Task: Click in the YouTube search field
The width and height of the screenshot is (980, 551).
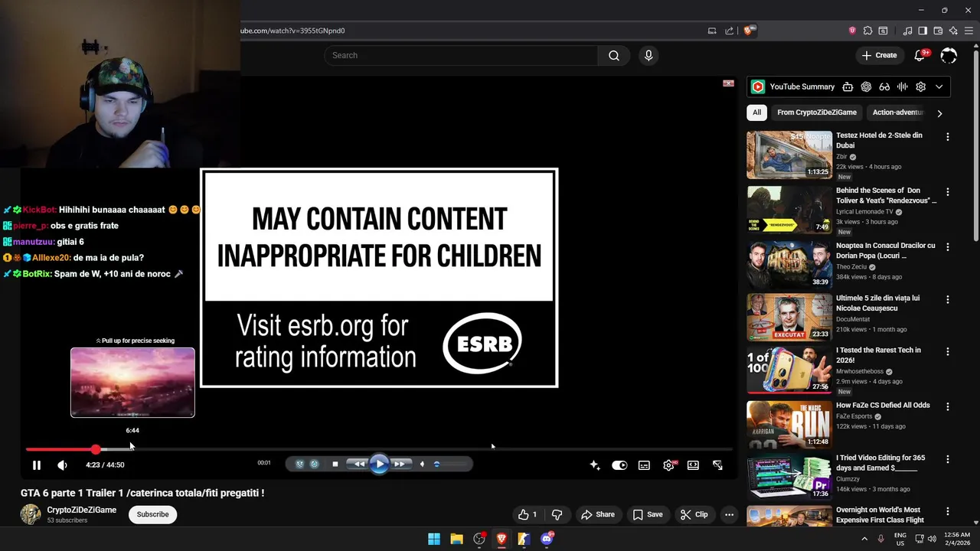Action: 461,55
